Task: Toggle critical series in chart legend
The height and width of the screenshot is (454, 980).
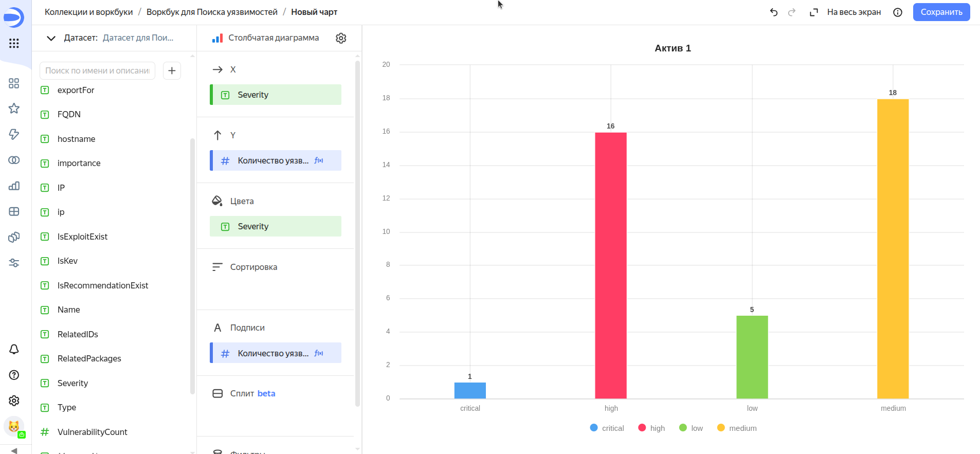Action: (607, 428)
